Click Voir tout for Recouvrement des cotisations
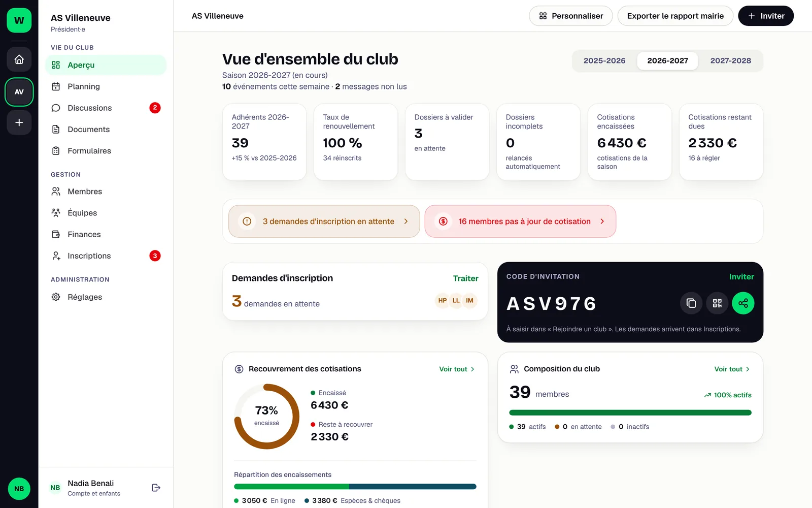This screenshot has width=812, height=508. tap(457, 369)
